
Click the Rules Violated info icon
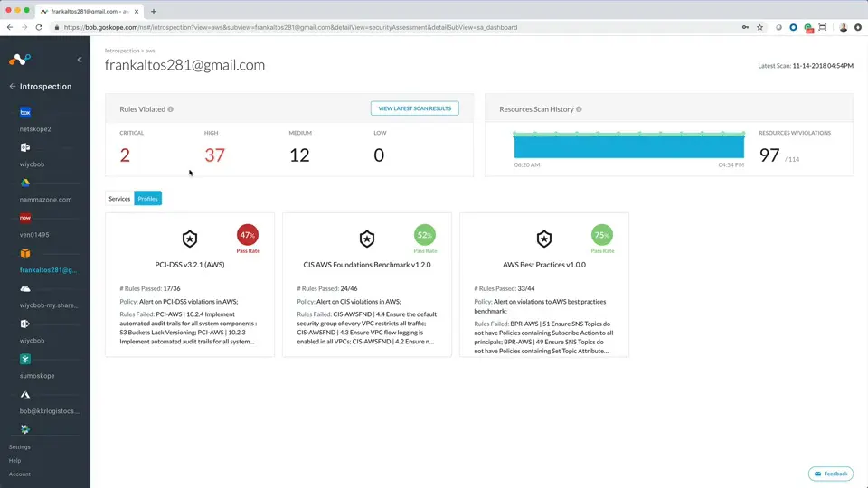click(x=171, y=109)
